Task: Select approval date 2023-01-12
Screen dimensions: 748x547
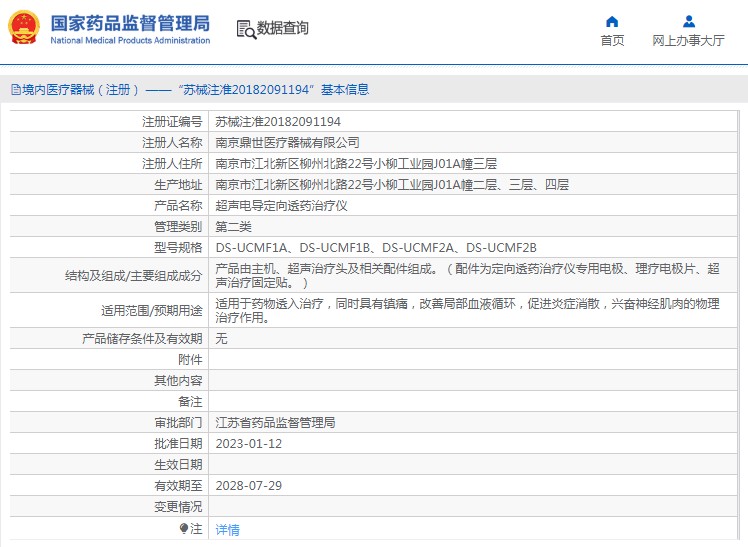Action: 249,444
